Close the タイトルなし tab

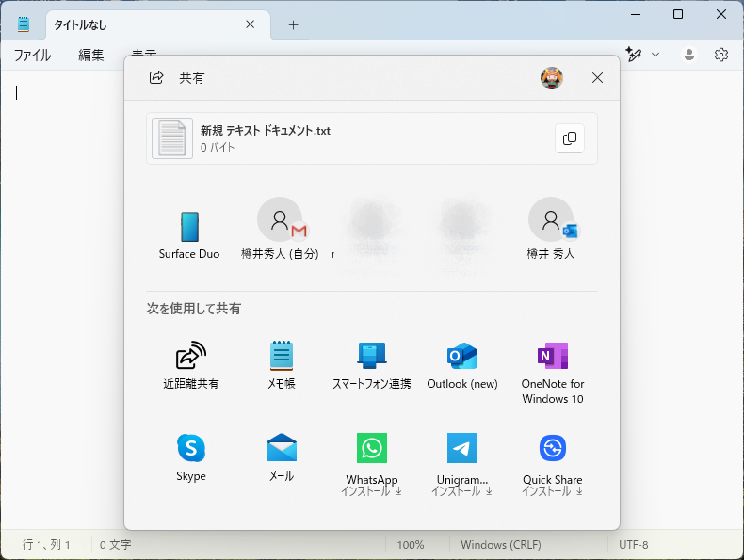pos(251,24)
